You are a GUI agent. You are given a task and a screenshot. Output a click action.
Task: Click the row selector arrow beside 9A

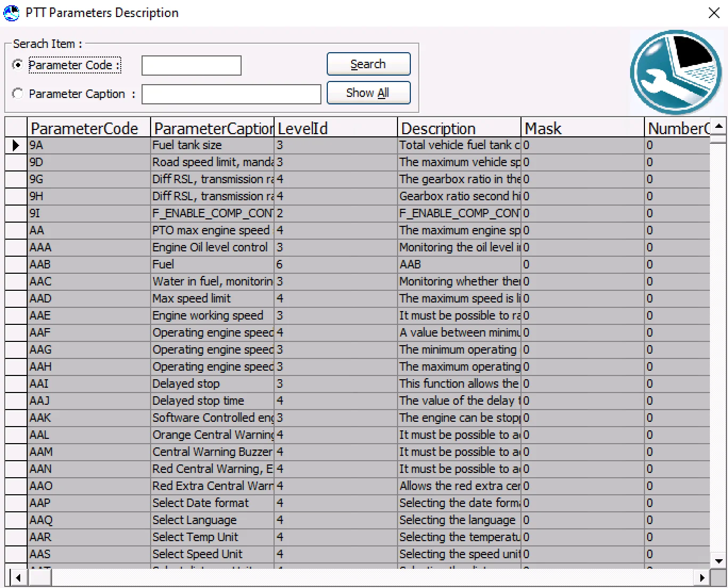15,145
